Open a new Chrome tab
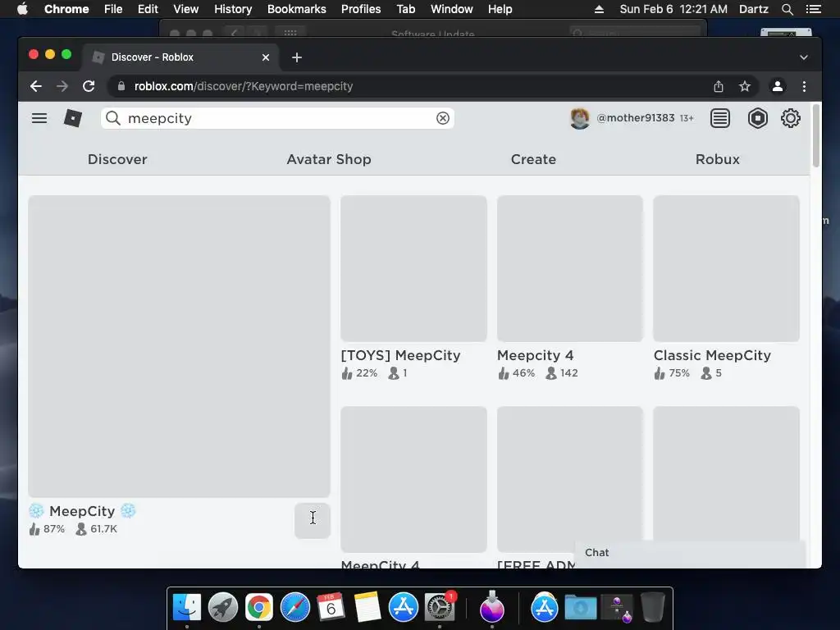 click(x=297, y=57)
